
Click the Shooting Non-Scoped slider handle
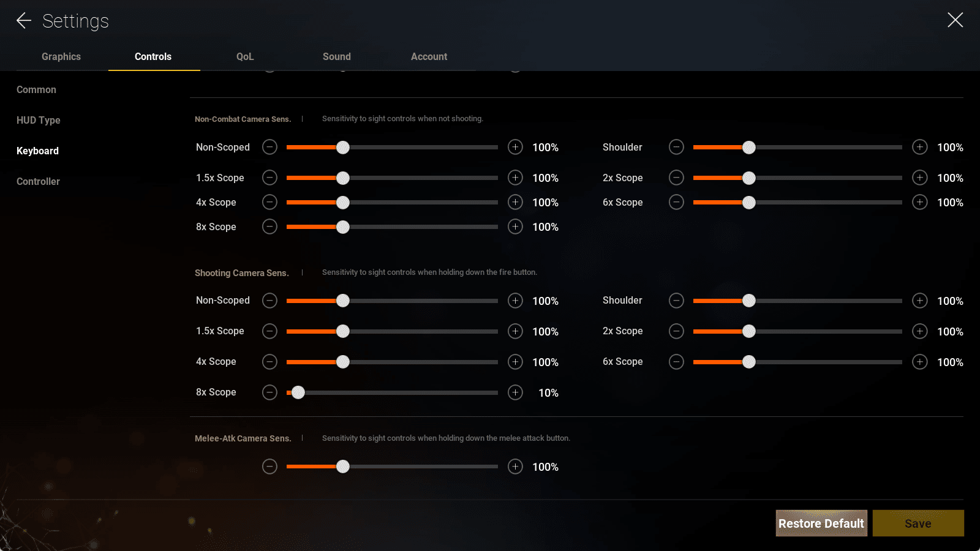point(343,301)
